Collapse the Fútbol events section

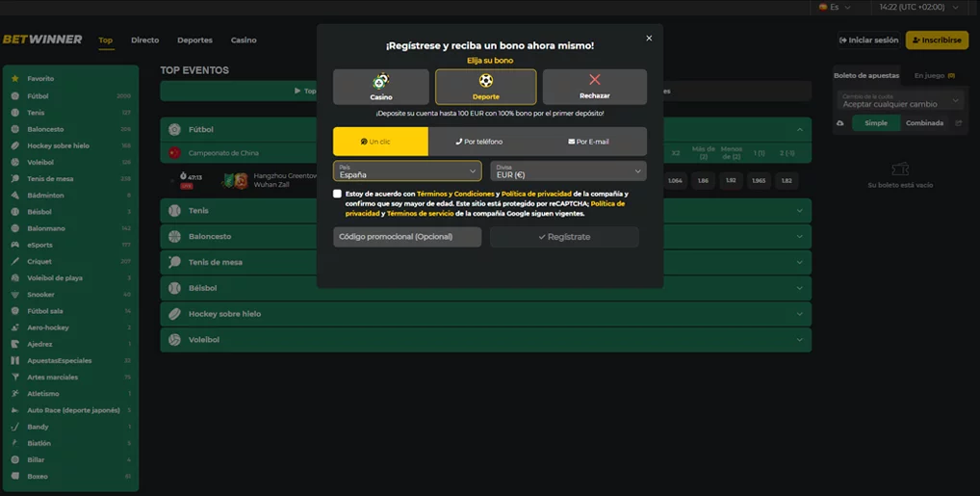[x=799, y=129]
